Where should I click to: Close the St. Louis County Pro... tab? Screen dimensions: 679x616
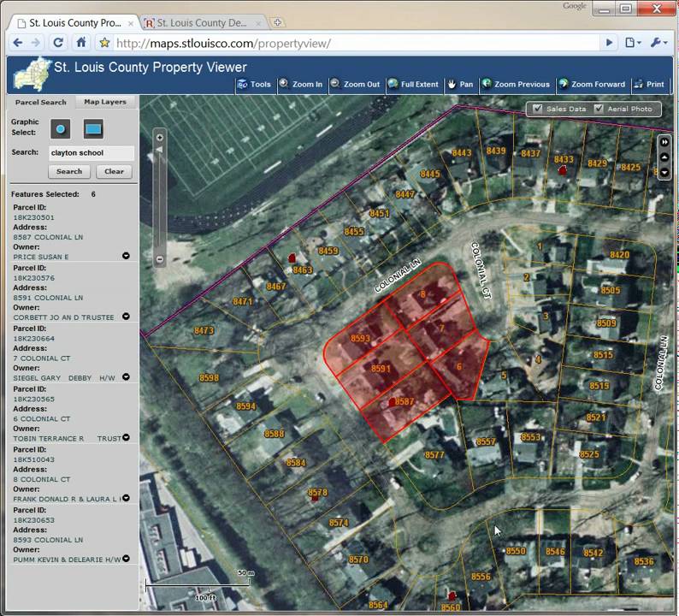tap(130, 23)
